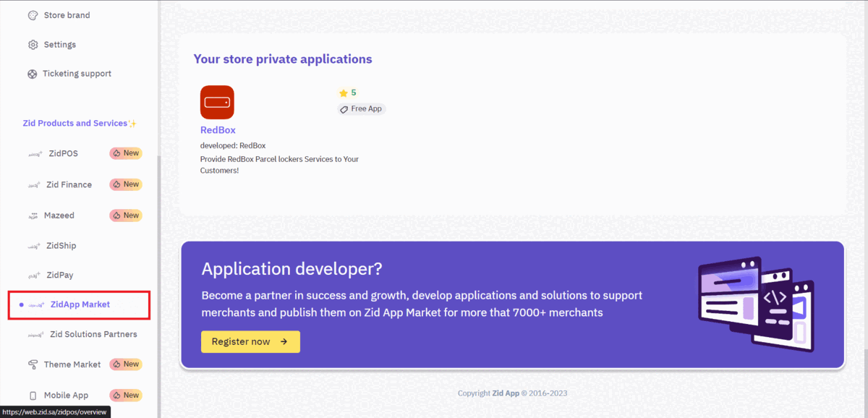Open the Mazeed menu item
The height and width of the screenshot is (418, 868).
point(59,216)
